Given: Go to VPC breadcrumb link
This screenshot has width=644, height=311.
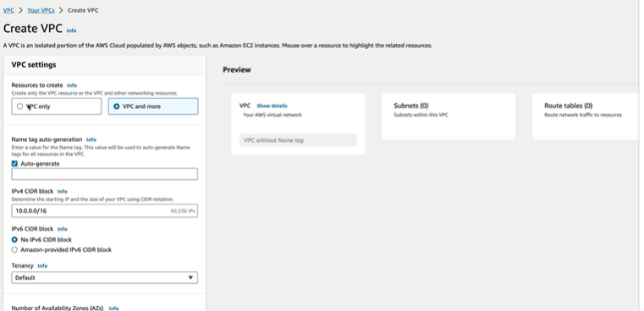Looking at the screenshot, I should click(8, 10).
